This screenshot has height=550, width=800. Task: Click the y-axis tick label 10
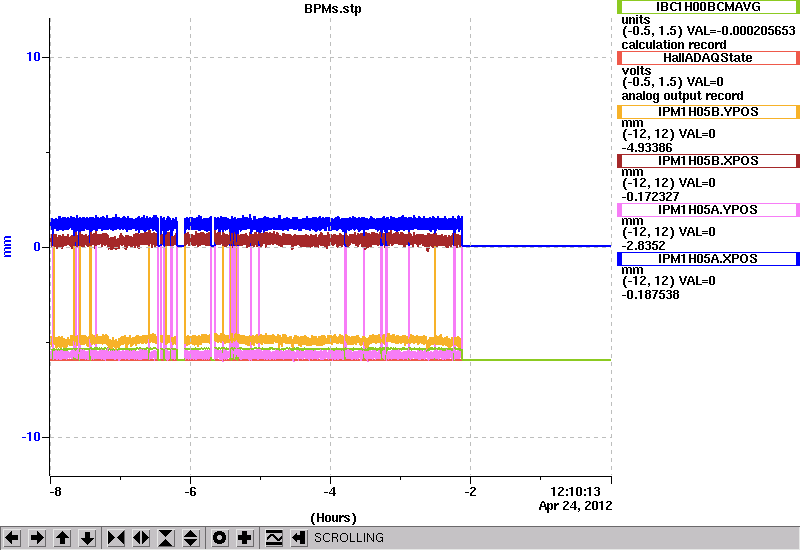pos(33,57)
